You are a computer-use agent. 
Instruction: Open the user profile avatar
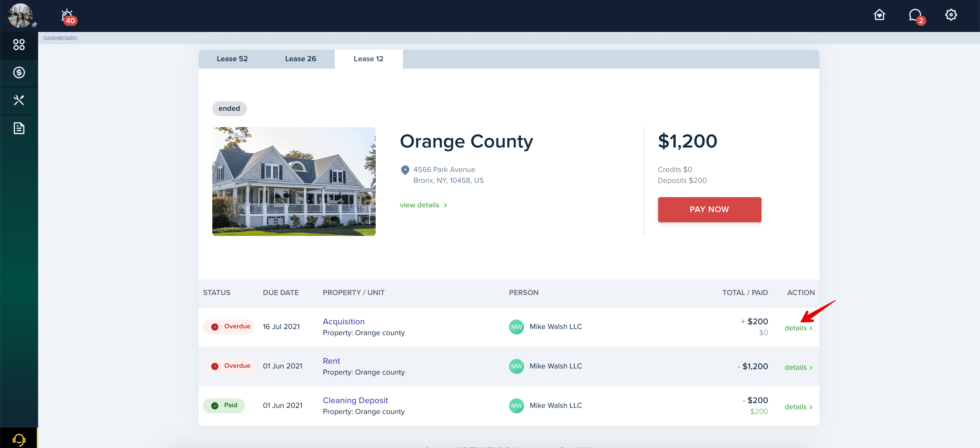point(20,16)
